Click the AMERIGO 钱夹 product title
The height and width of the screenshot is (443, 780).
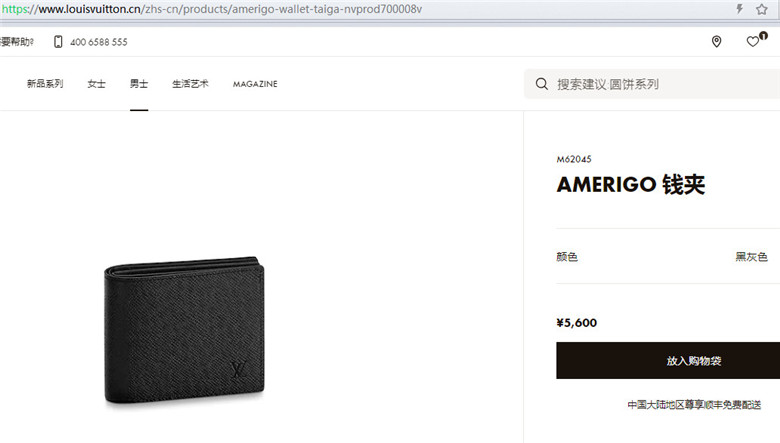pyautogui.click(x=631, y=184)
